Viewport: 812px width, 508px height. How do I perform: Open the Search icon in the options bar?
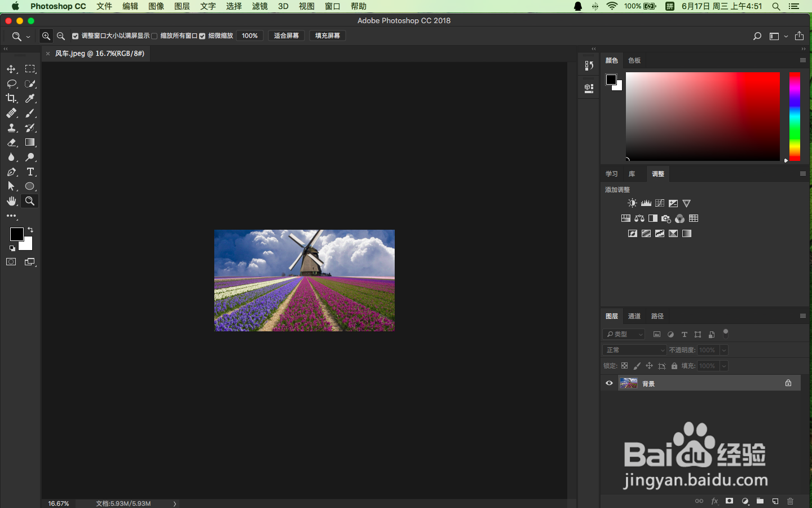[x=756, y=36]
